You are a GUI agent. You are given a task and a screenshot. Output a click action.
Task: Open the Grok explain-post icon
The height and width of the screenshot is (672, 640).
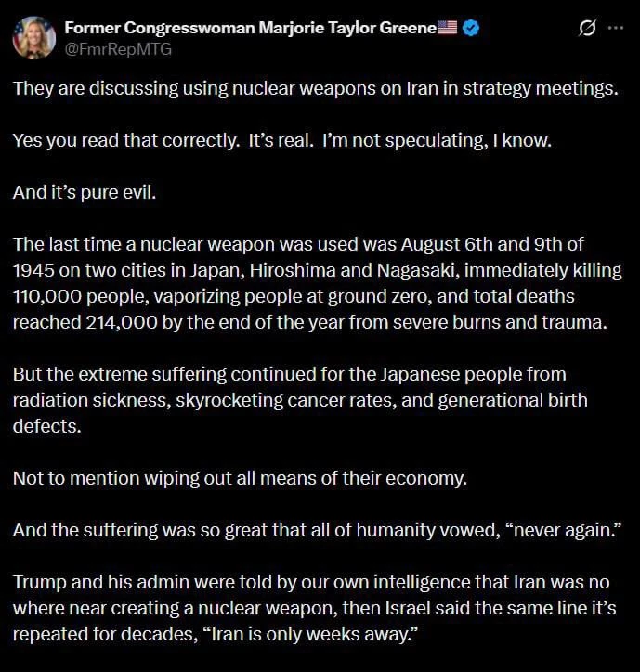587,28
